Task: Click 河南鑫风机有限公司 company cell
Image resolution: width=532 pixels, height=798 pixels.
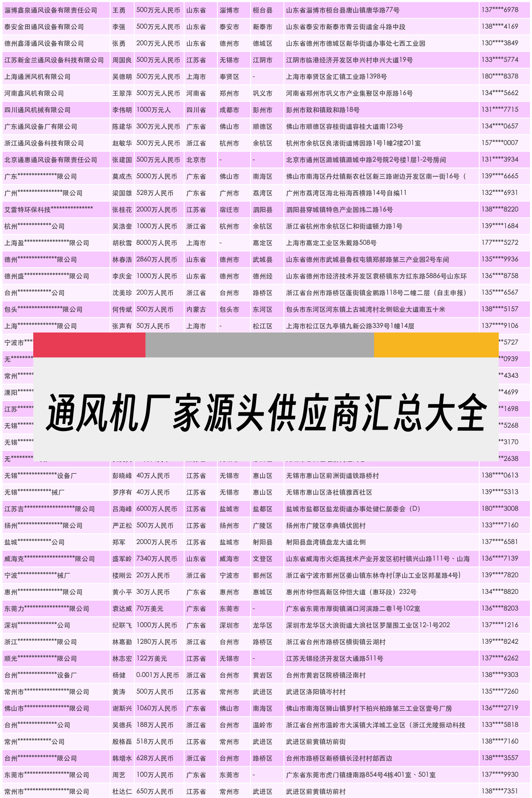Action: pyautogui.click(x=34, y=93)
